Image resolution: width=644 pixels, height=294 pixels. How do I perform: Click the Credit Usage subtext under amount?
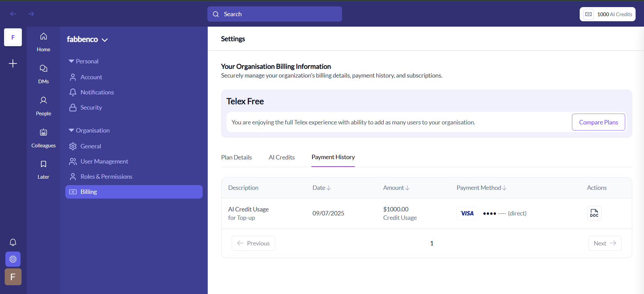click(400, 218)
